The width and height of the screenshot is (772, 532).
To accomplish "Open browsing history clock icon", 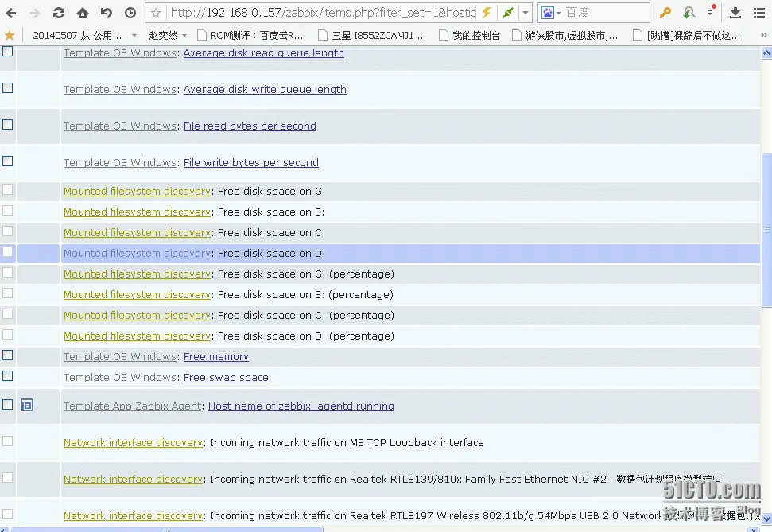I will tap(130, 13).
